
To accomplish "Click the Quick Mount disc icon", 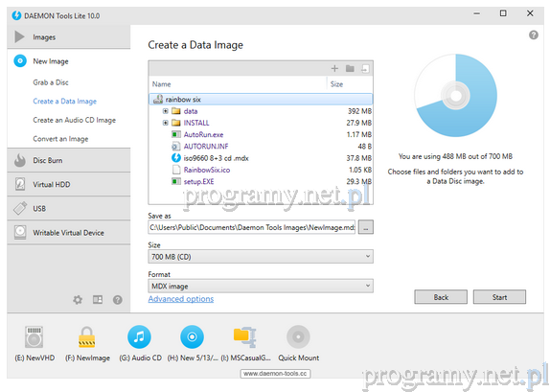I will coord(298,337).
